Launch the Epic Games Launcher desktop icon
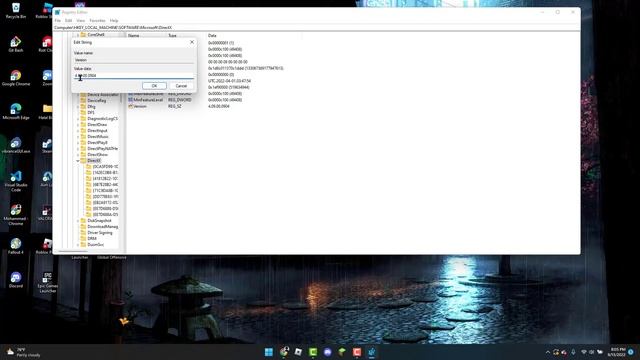 (x=47, y=282)
